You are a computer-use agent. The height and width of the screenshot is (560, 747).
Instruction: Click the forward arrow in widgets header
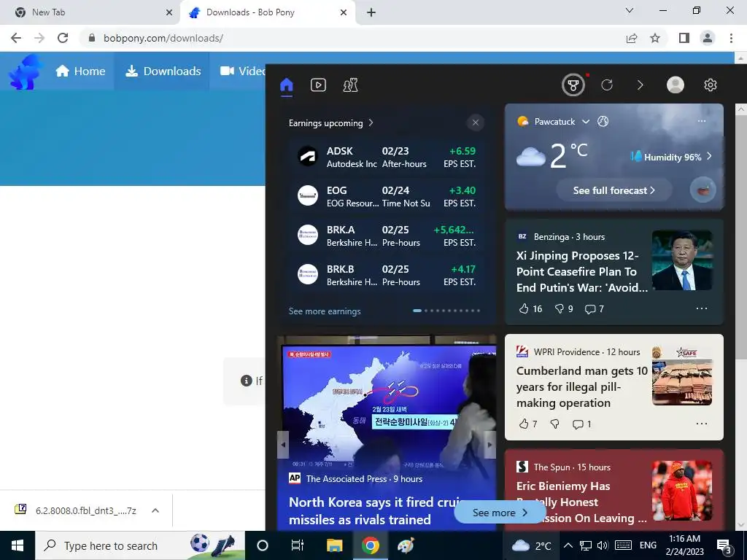tap(640, 85)
